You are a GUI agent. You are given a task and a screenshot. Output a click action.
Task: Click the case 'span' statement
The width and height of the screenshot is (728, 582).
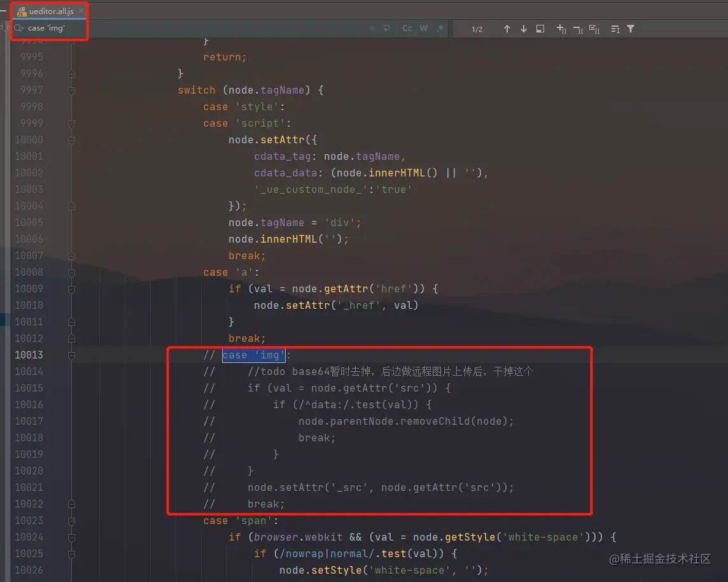point(241,521)
